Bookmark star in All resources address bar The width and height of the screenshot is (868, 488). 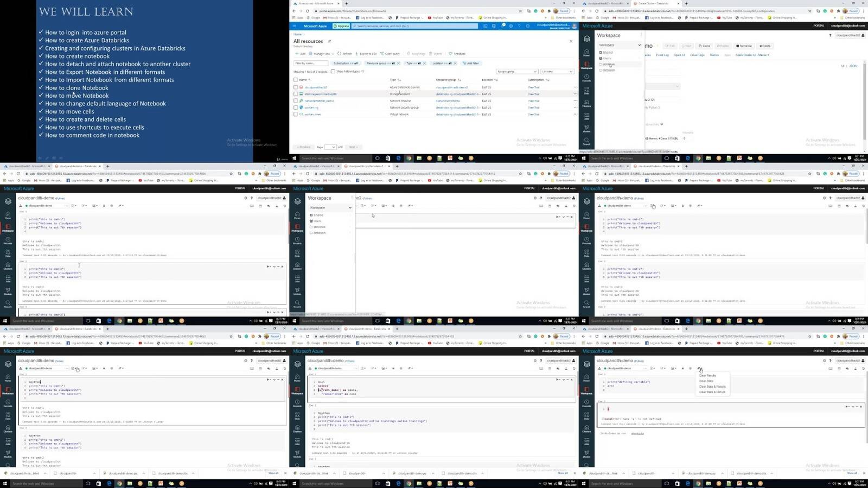(x=521, y=11)
